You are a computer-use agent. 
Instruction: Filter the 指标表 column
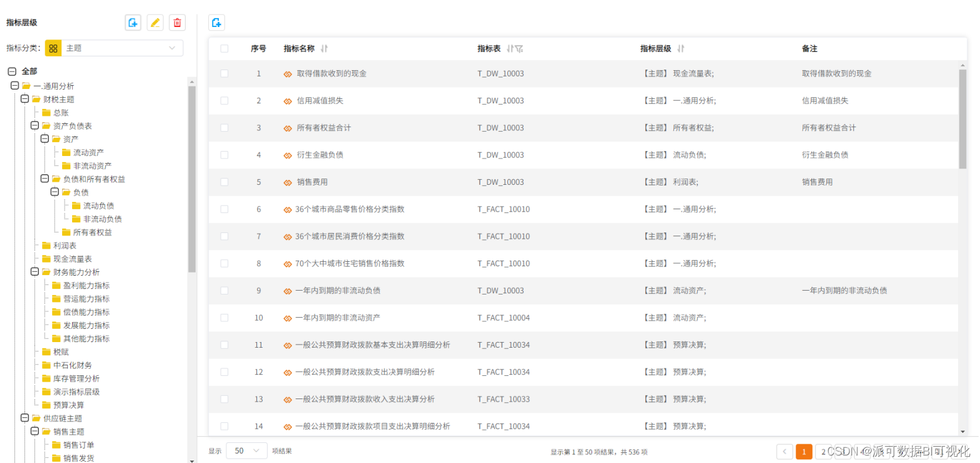[x=519, y=48]
